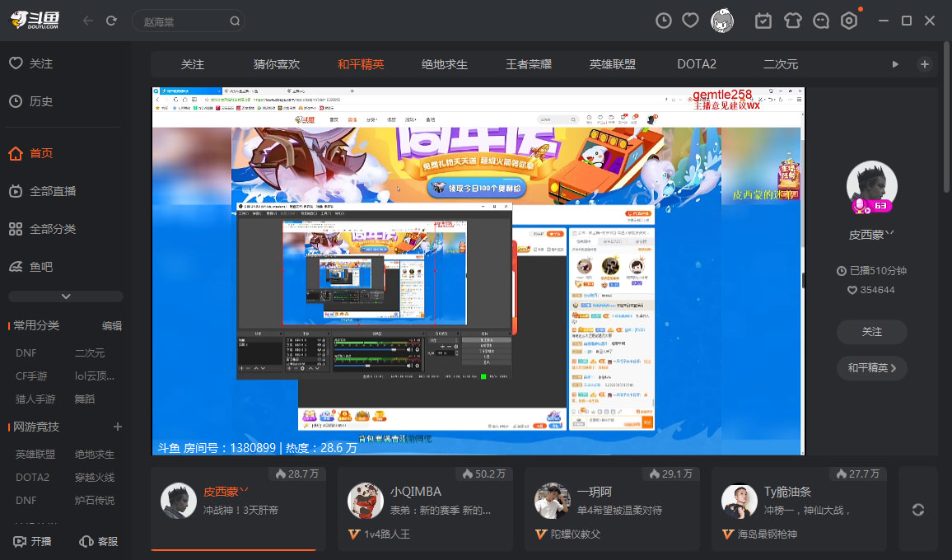Image resolution: width=952 pixels, height=560 pixels.
Task: Expand the sidebar category list chevron
Action: click(x=65, y=296)
